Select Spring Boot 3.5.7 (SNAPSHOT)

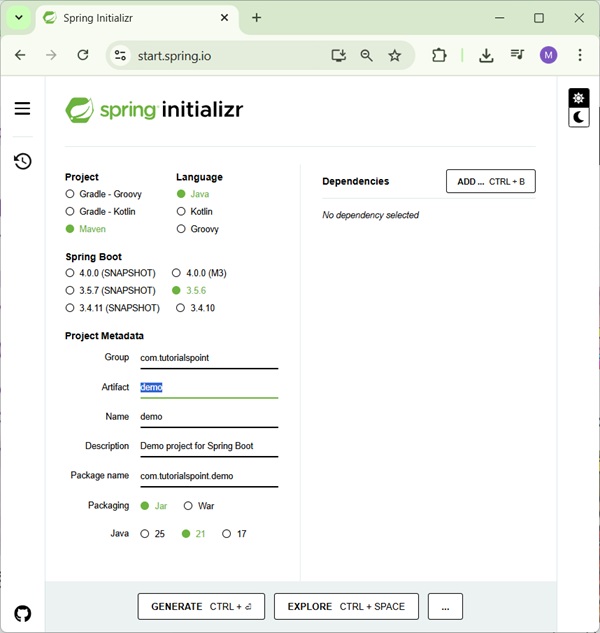tap(110, 291)
